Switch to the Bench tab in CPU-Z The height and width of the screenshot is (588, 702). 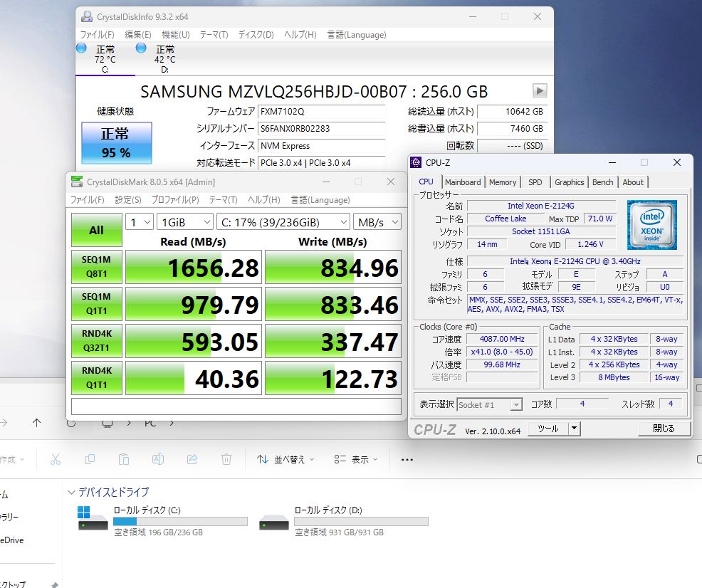(602, 182)
